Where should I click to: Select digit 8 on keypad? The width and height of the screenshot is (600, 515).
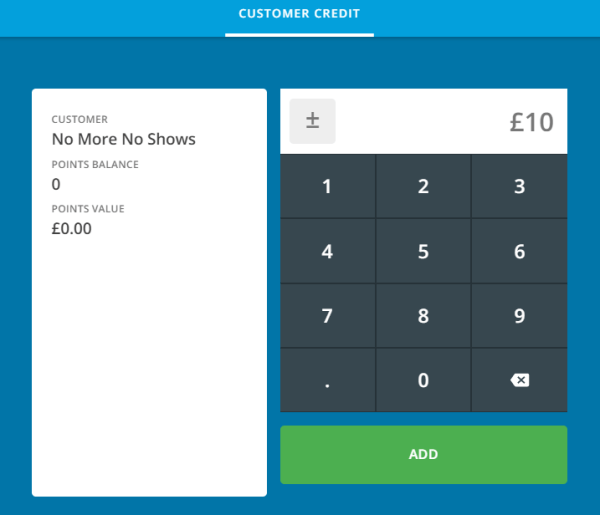(x=423, y=316)
